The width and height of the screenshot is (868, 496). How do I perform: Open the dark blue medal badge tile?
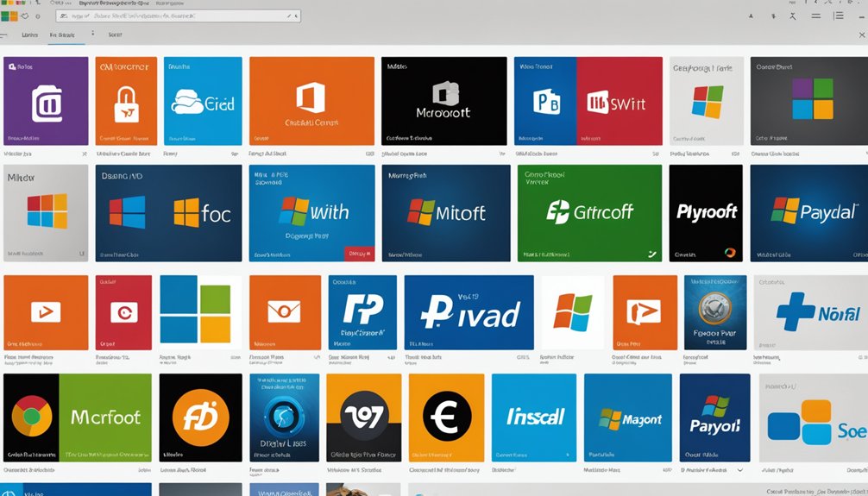[715, 312]
